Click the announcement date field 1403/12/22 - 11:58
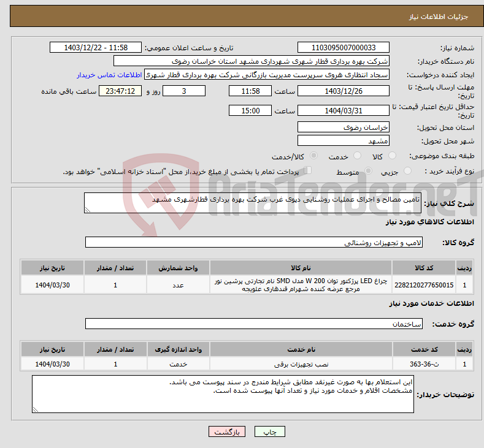The width and height of the screenshot is (484, 448). point(96,47)
